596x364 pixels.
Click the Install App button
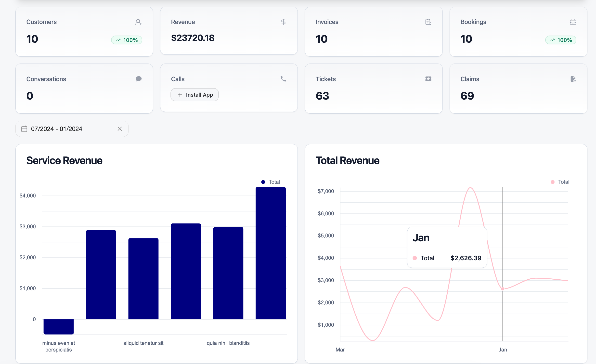[x=194, y=95]
